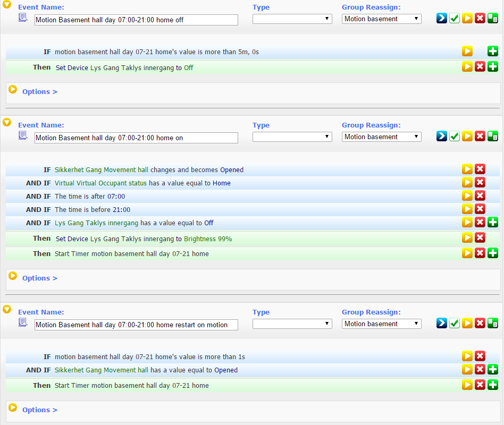The height and width of the screenshot is (425, 504).
Task: Collapse the 'home off' event with yellow triangle
Action: point(7,4)
